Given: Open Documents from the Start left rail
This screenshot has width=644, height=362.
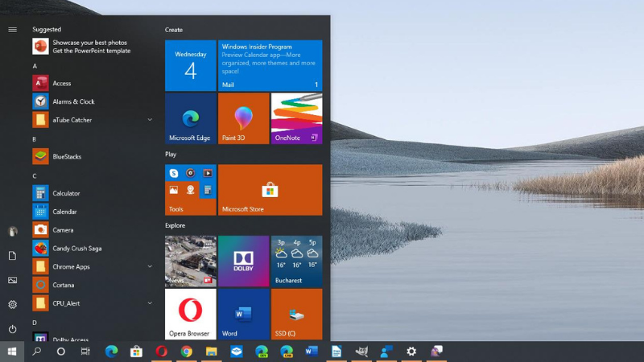Looking at the screenshot, I should (x=12, y=256).
